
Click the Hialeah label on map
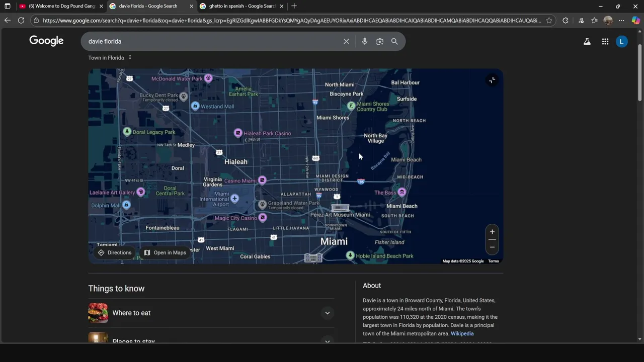point(236,161)
